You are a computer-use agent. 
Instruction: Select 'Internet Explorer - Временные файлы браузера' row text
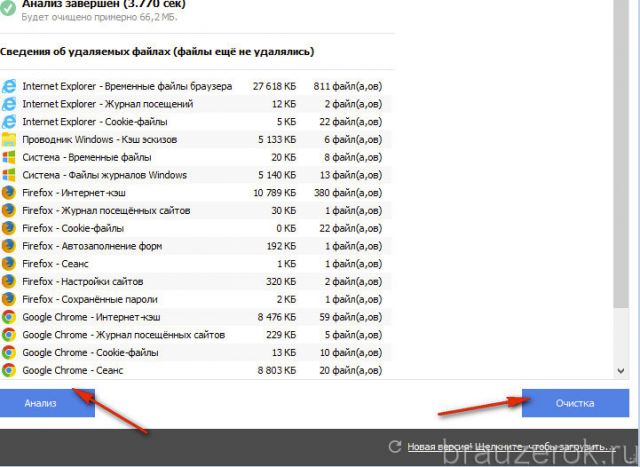point(127,86)
